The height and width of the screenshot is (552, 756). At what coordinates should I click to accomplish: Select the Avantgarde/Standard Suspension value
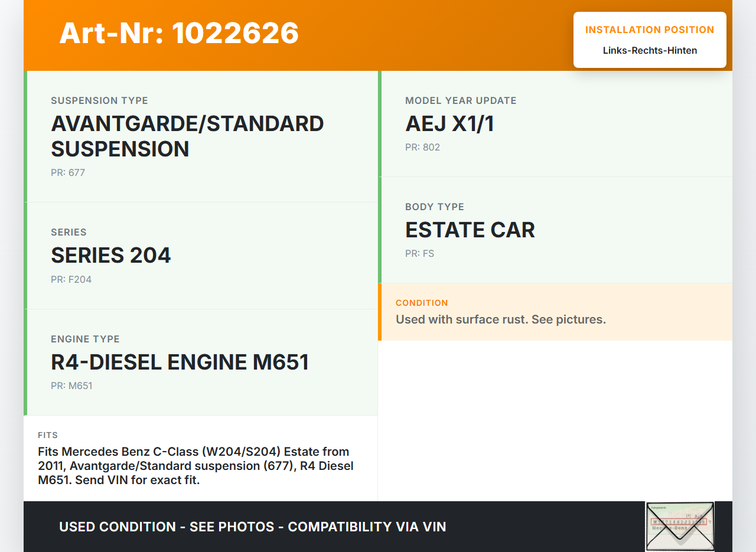[x=187, y=136]
